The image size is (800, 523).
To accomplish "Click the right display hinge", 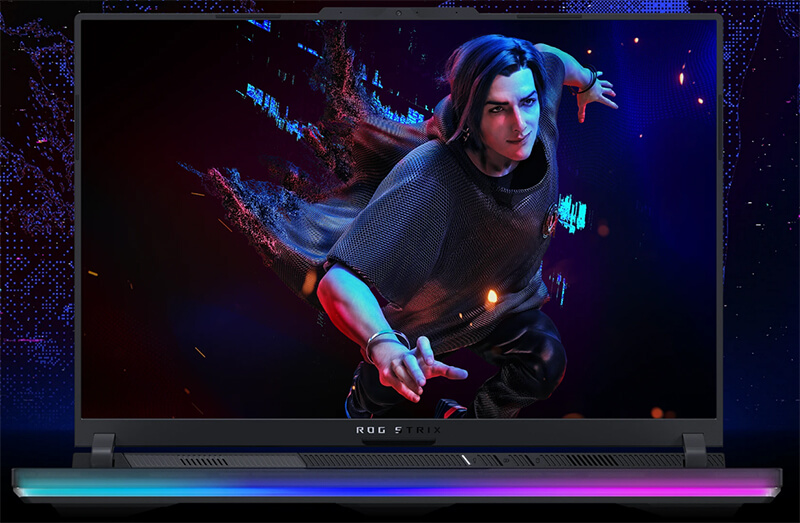I will (x=695, y=449).
